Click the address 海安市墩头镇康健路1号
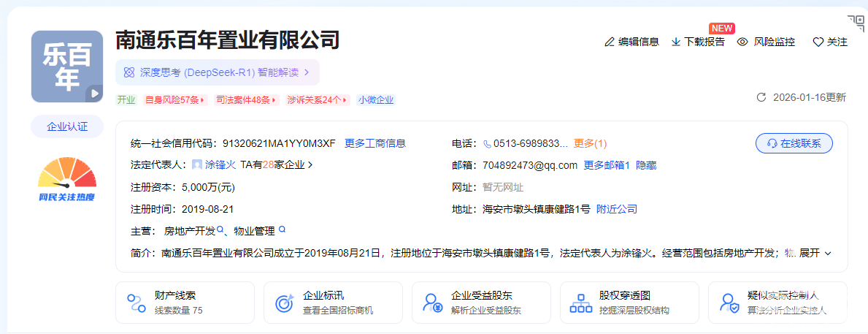Image resolution: width=868 pixels, height=334 pixels. [x=537, y=209]
